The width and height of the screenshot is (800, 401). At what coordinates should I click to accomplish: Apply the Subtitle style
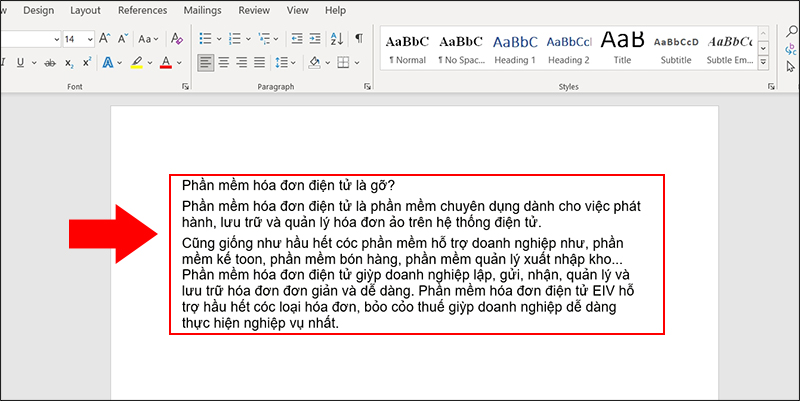[x=676, y=47]
